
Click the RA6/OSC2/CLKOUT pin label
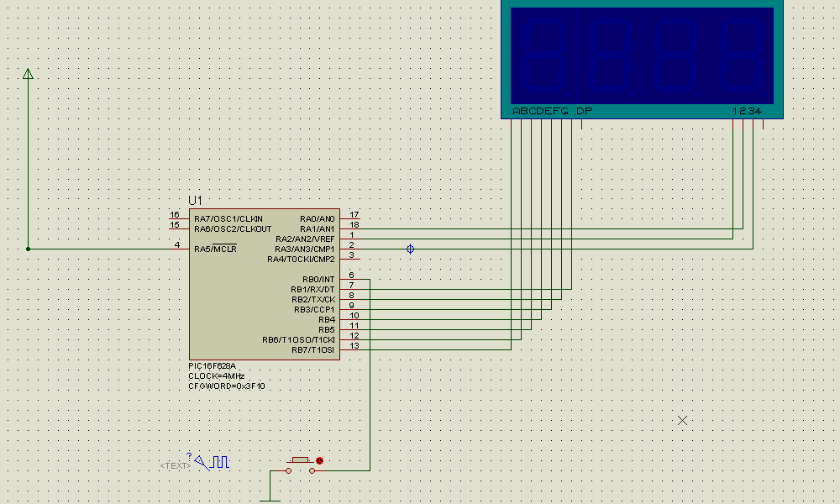click(233, 229)
